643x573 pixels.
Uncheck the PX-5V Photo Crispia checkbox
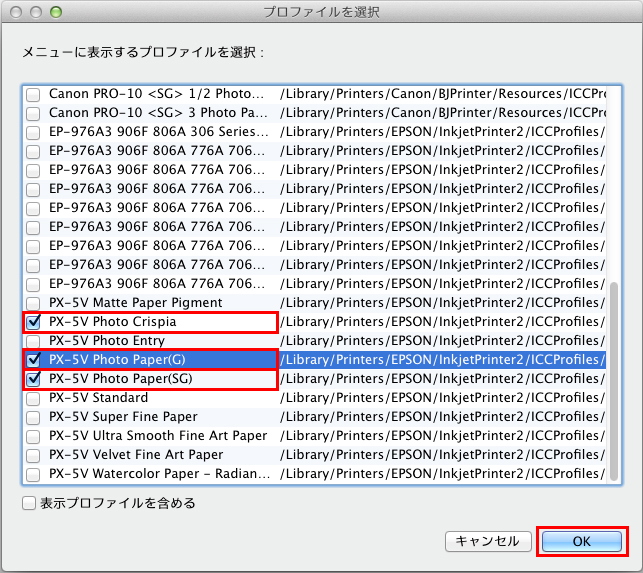coord(33,322)
